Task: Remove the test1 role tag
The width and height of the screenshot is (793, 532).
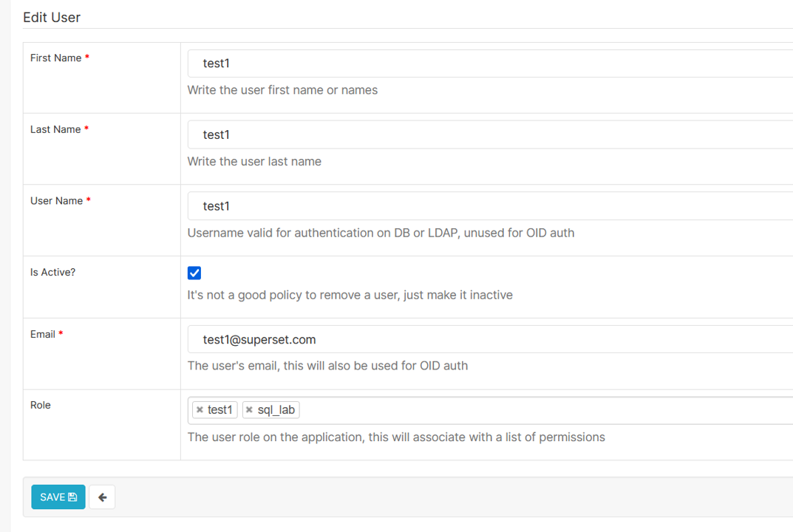Action: (200, 410)
